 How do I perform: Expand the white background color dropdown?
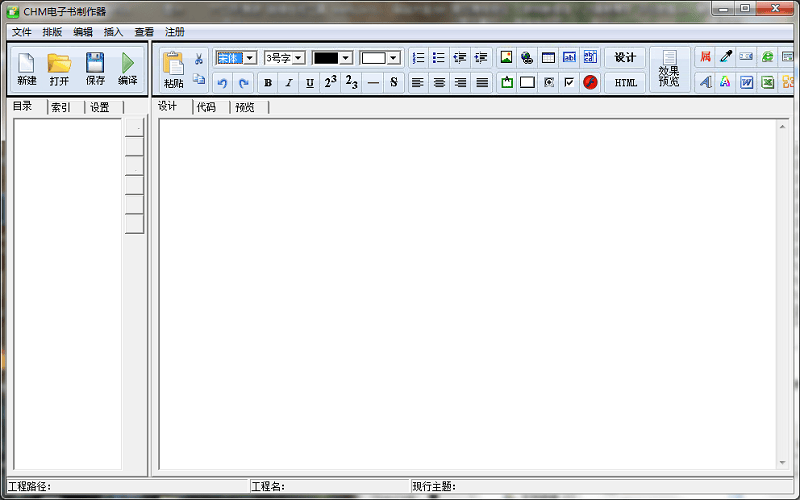click(x=393, y=58)
